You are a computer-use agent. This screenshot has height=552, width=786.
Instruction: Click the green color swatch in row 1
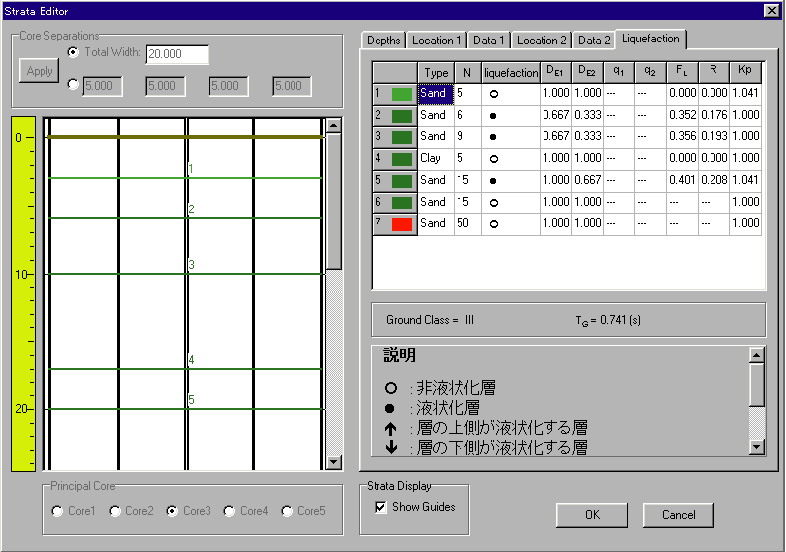402,94
